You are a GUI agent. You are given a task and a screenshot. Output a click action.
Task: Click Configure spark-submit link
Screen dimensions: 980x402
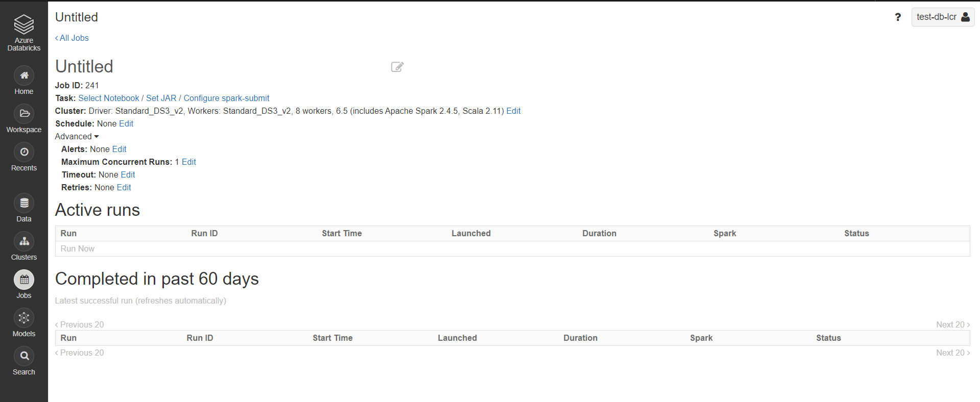click(226, 98)
